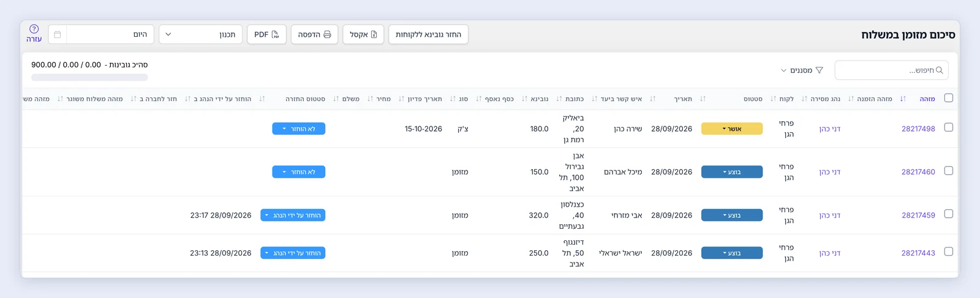This screenshot has width=980, height=298.
Task: Click the החזר גוביינא ללקוחות button
Action: [428, 34]
